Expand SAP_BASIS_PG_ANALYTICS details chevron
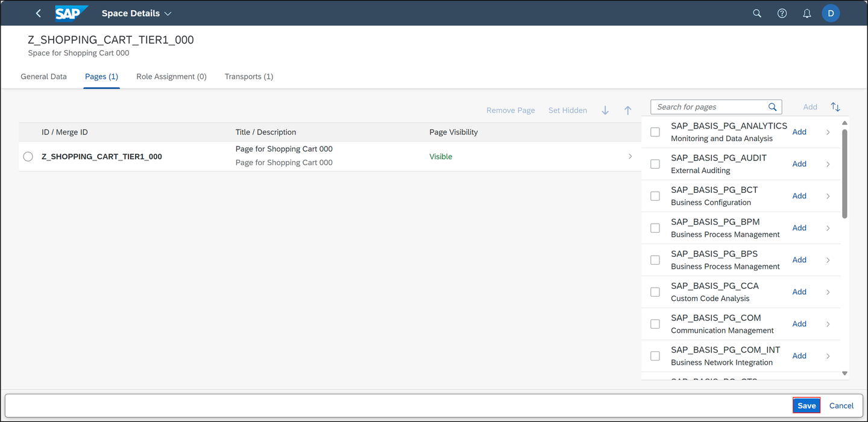The image size is (868, 422). pyautogui.click(x=828, y=132)
